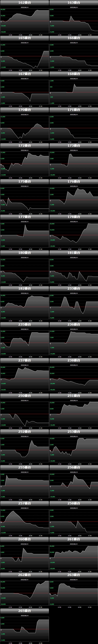Open the 262番台 slump chart
This screenshot has width=98, height=644.
[24, 593]
